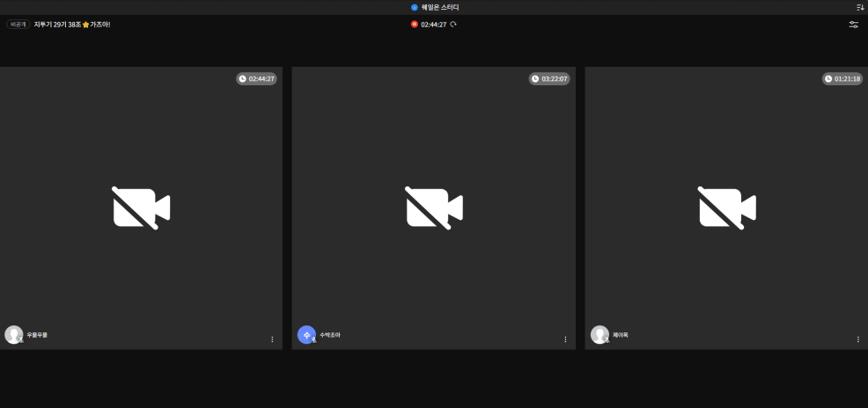Click the 웨일온 스터디 window title
This screenshot has height=408, width=868.
(440, 8)
